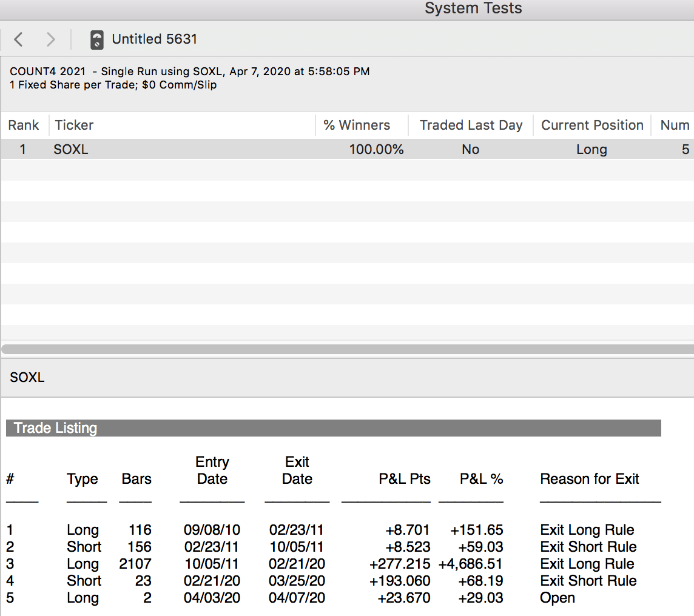694x616 pixels.
Task: Click the Num column header
Action: [675, 126]
